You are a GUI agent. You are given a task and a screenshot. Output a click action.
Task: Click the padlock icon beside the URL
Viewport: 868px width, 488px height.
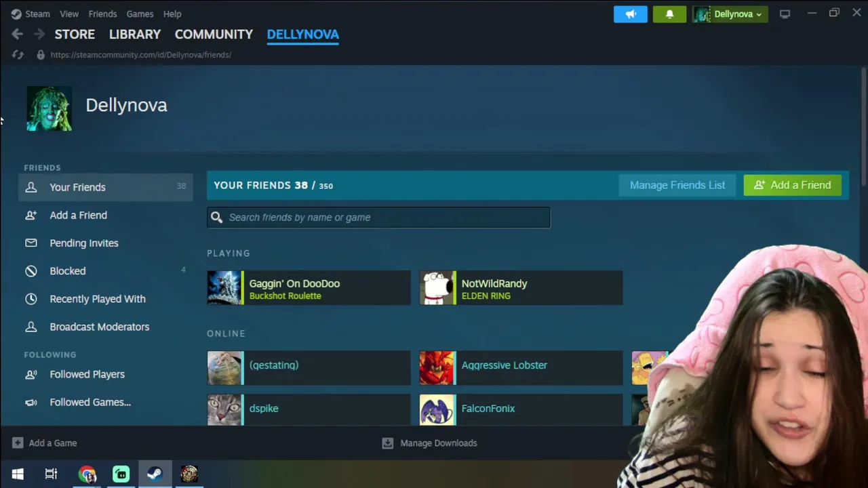[x=41, y=55]
